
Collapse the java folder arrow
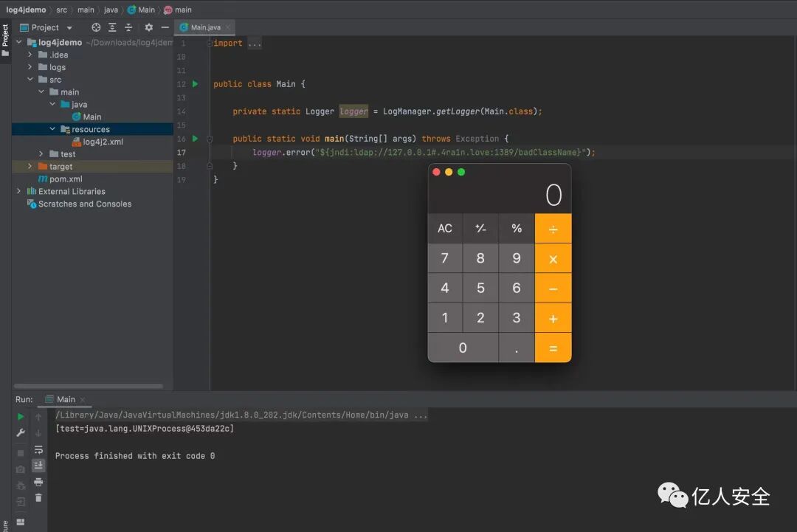[52, 104]
